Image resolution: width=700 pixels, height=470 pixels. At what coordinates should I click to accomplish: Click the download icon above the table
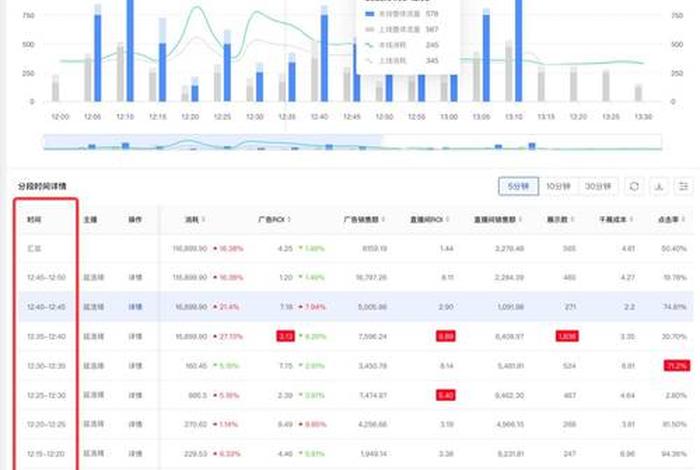click(659, 186)
